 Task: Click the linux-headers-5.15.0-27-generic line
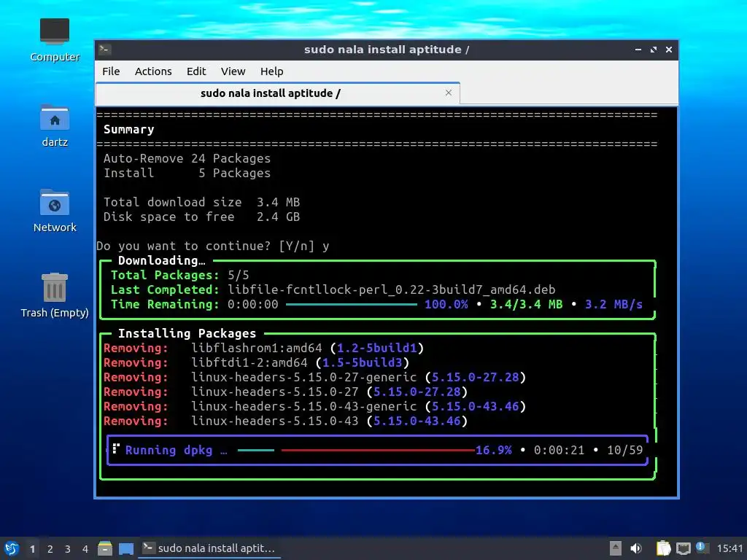[314, 377]
